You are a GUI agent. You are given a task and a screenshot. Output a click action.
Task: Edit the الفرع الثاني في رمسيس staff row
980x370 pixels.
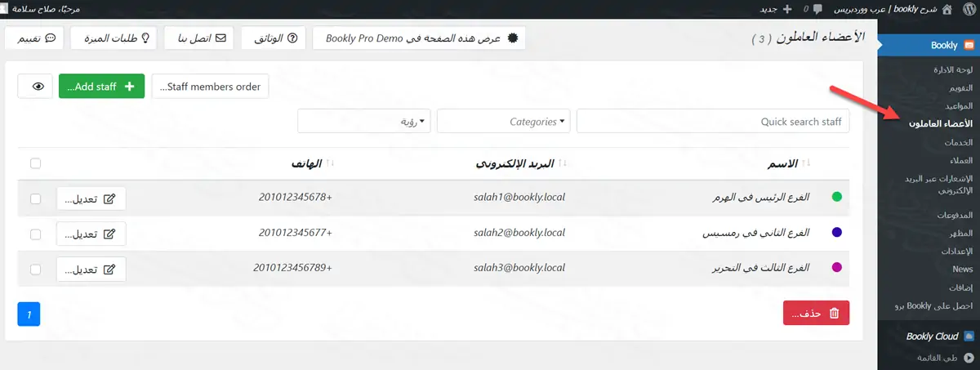[91, 234]
